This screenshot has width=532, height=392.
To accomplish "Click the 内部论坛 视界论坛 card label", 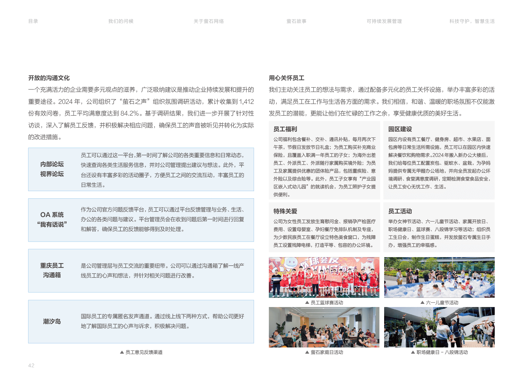I will pyautogui.click(x=52, y=169).
